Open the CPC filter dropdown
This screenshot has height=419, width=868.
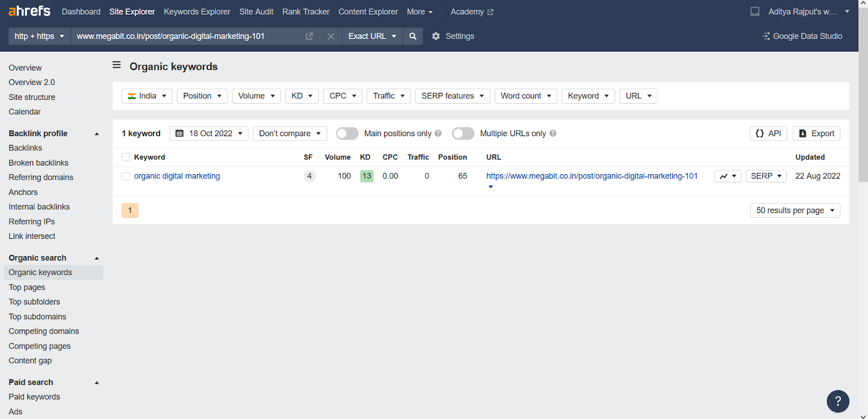pyautogui.click(x=343, y=96)
